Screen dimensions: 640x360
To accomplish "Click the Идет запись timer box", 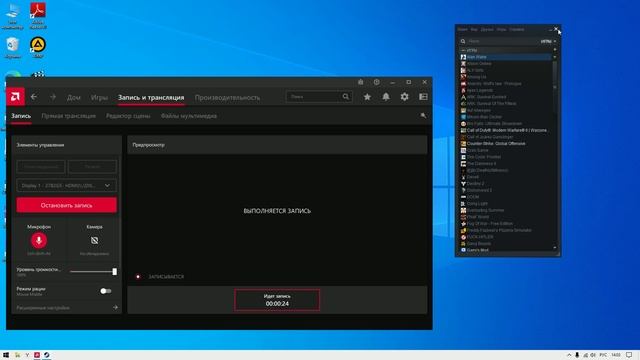I will click(x=277, y=300).
